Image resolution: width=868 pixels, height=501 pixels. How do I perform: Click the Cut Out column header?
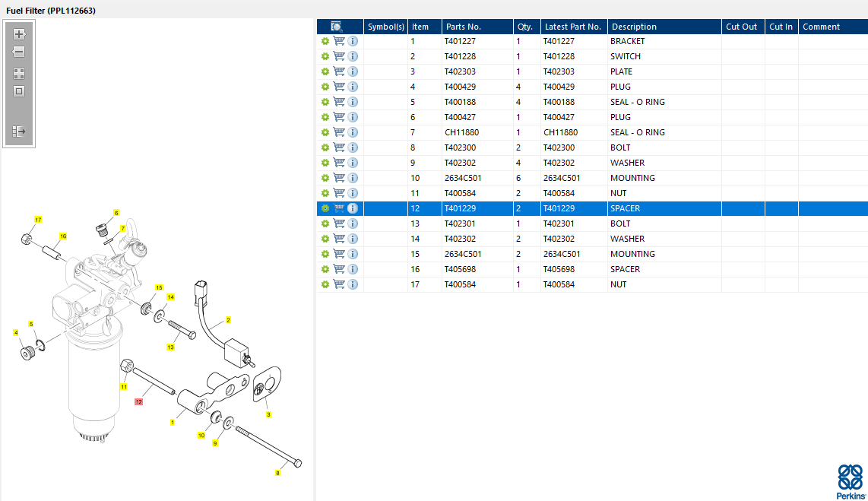coord(743,27)
